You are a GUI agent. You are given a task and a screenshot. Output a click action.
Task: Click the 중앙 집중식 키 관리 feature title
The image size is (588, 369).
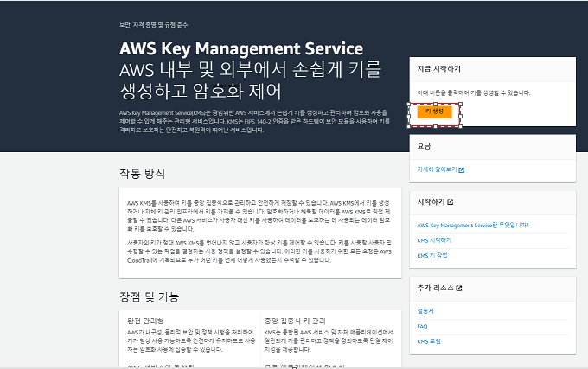(295, 321)
